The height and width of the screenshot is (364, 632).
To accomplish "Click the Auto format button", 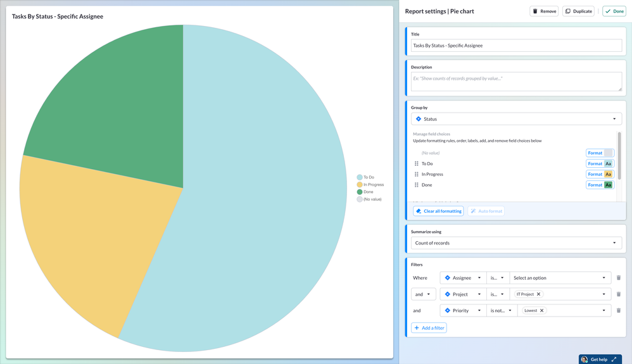I will (x=486, y=211).
